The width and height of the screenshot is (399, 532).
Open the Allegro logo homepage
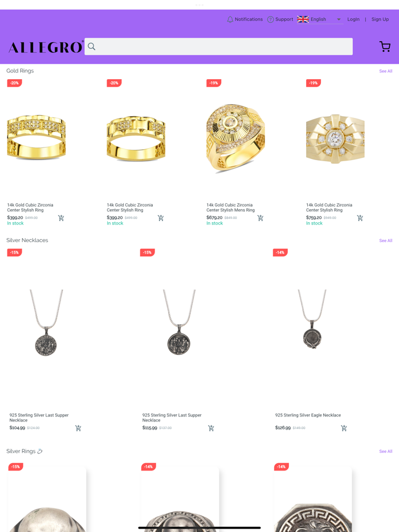[46, 47]
